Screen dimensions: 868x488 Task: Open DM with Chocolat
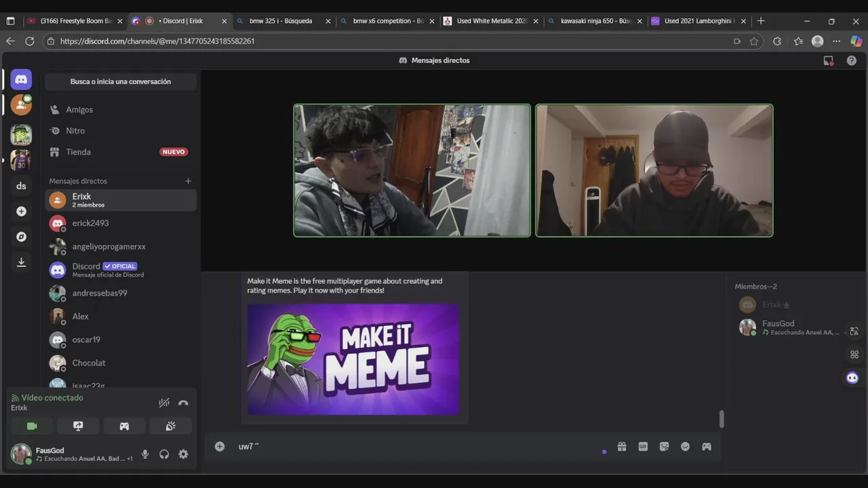pyautogui.click(x=121, y=363)
